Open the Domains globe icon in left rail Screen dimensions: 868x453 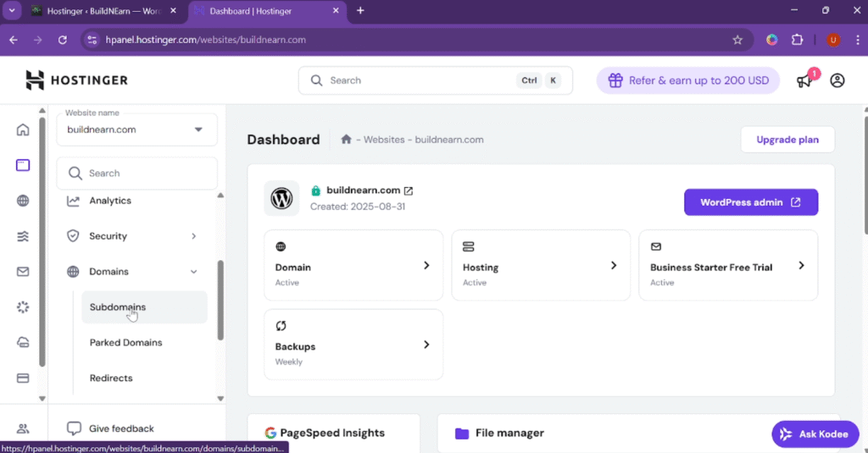[x=23, y=201]
